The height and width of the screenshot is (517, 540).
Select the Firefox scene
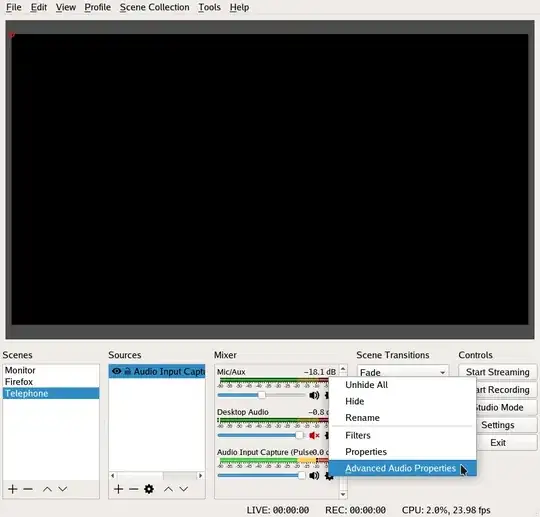(x=51, y=382)
